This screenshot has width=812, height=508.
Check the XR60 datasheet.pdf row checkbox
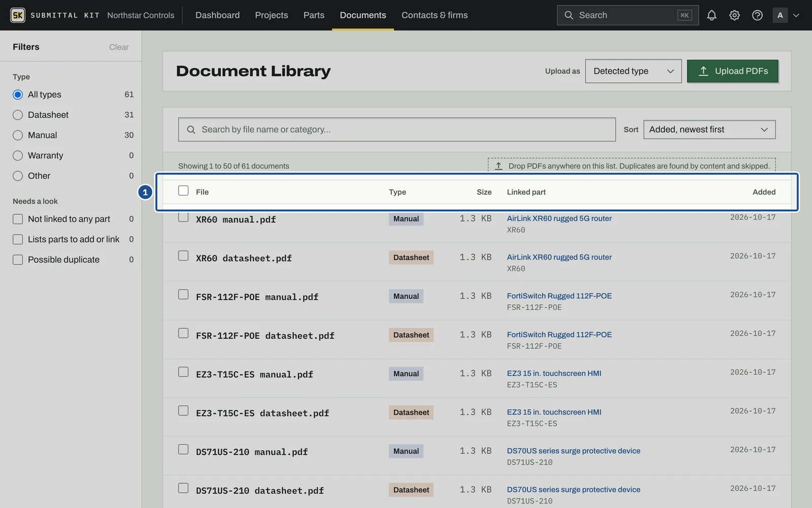point(183,256)
